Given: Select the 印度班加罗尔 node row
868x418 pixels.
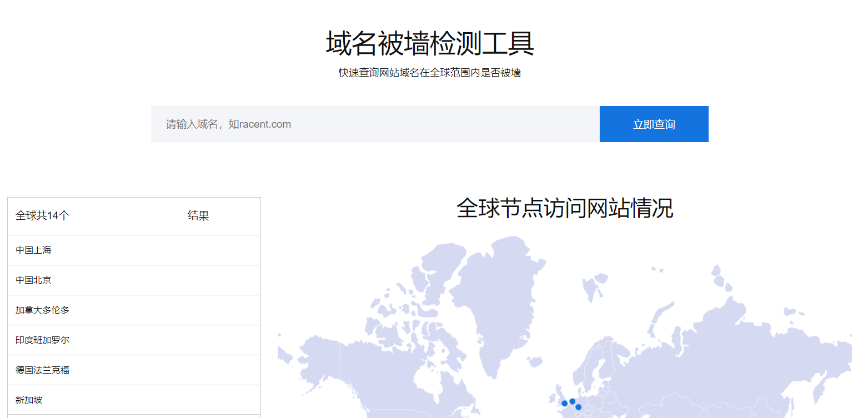Looking at the screenshot, I should 133,340.
